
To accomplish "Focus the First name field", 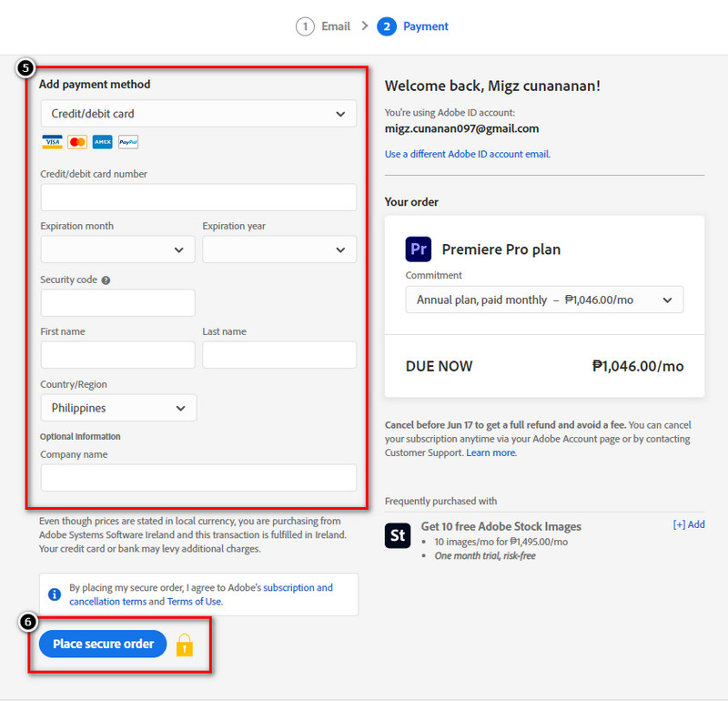I will coord(118,355).
